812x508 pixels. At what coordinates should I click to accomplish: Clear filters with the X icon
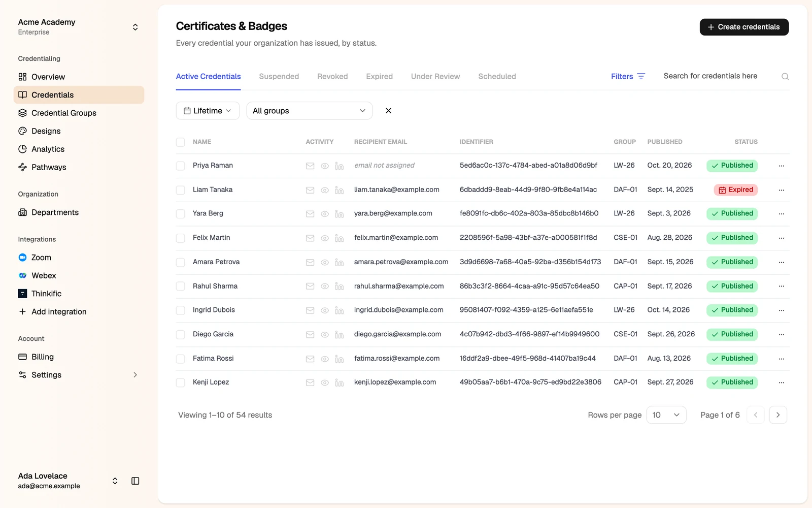(388, 111)
